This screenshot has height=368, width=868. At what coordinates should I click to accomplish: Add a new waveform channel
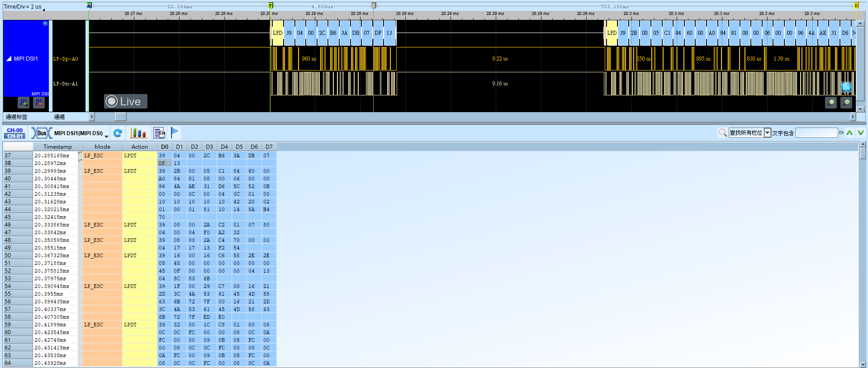tap(24, 103)
